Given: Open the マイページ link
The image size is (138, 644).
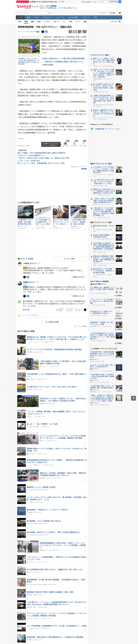Looking at the screenshot, I should (103, 13).
